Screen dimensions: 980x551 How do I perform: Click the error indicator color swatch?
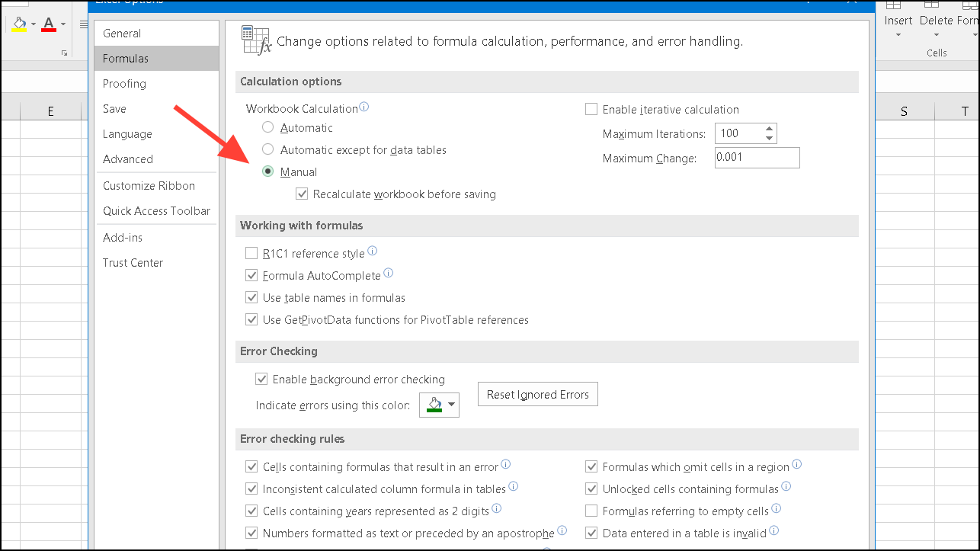click(x=434, y=405)
